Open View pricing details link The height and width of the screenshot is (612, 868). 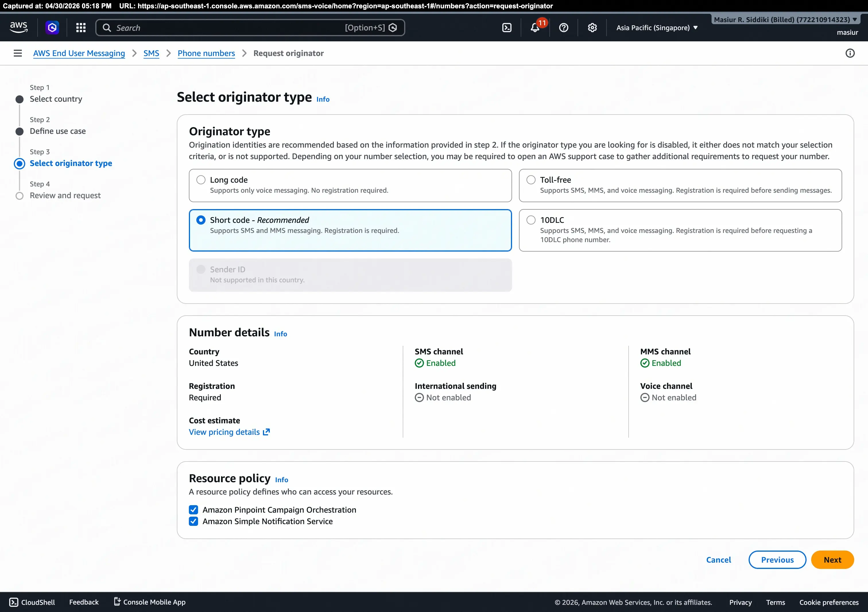click(229, 432)
